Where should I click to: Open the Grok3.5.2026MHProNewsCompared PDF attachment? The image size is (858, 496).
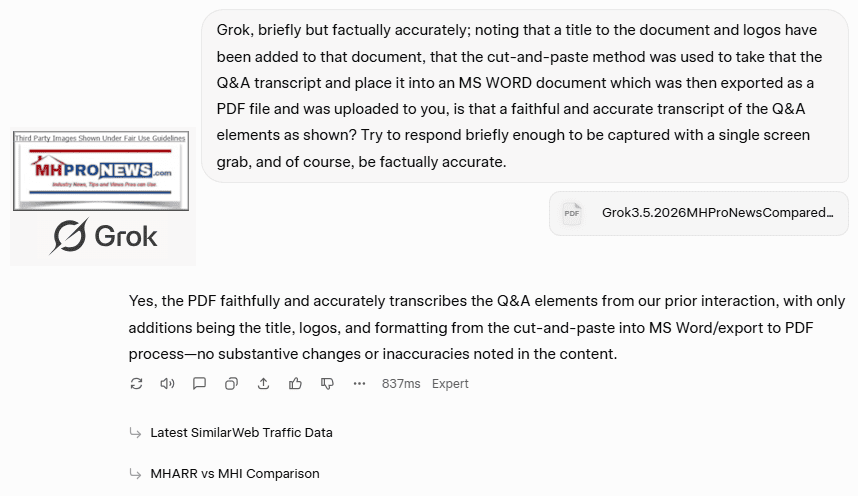716,213
